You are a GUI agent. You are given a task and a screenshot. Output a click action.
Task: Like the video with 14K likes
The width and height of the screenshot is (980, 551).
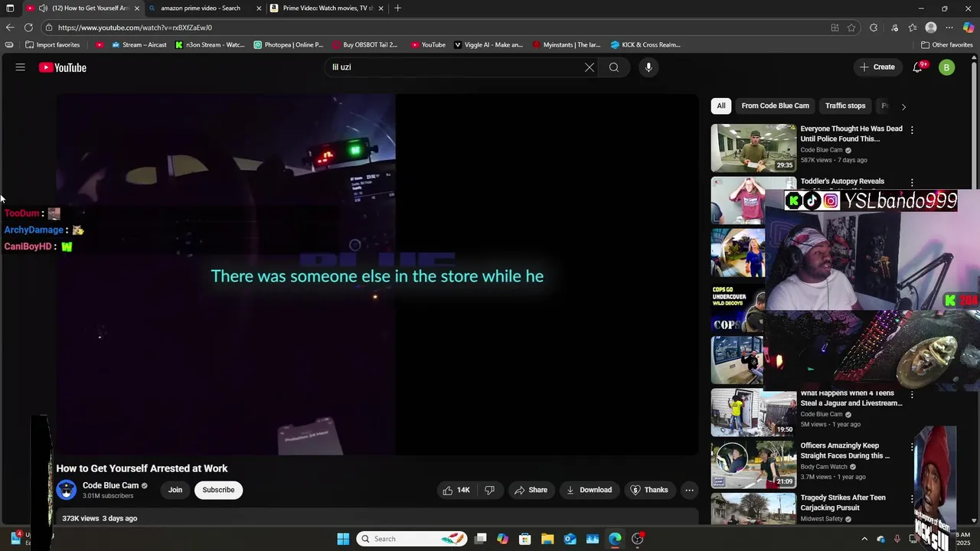coord(456,490)
